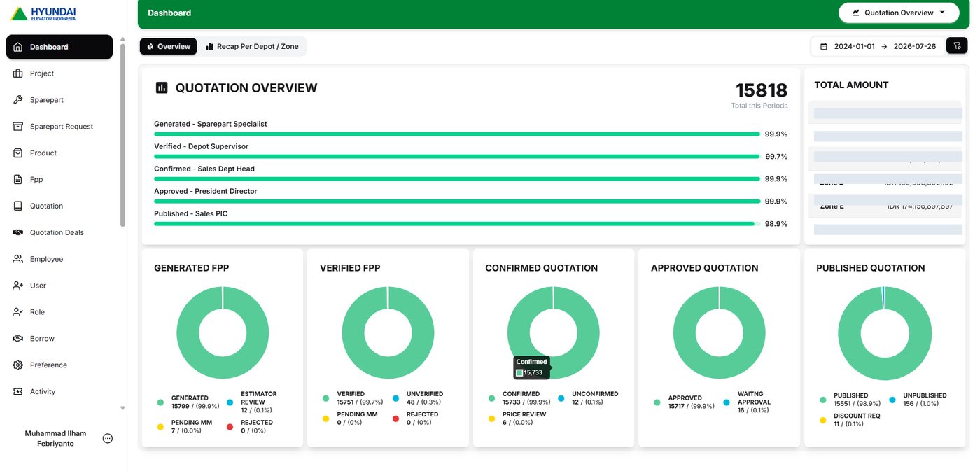The height and width of the screenshot is (471, 980).
Task: Click the user name Muhammad Ilham Febriyanto
Action: (56, 439)
